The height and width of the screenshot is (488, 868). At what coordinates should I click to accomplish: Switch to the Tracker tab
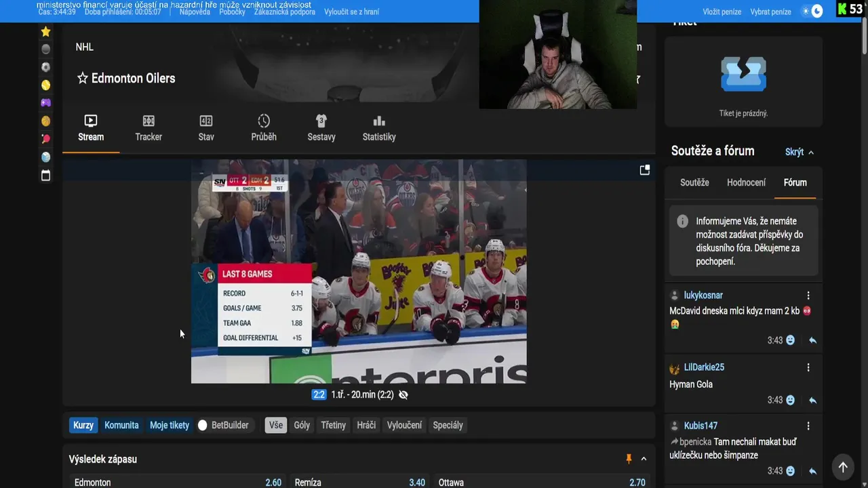tap(149, 128)
